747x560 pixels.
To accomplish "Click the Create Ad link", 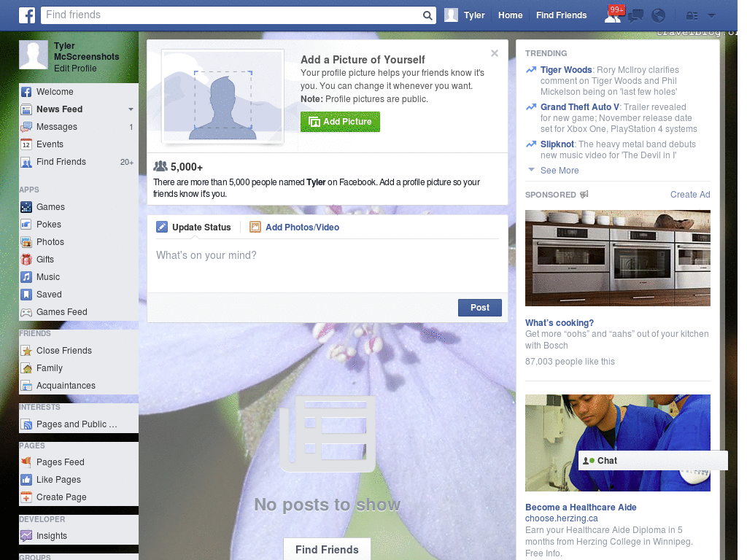I will tap(690, 194).
